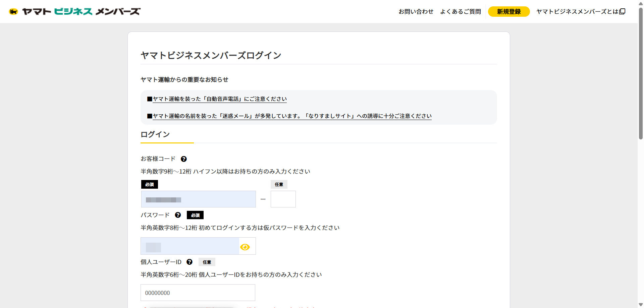Image resolution: width=644 pixels, height=308 pixels.
Task: Open the お問い合わせ contact link
Action: point(416,12)
